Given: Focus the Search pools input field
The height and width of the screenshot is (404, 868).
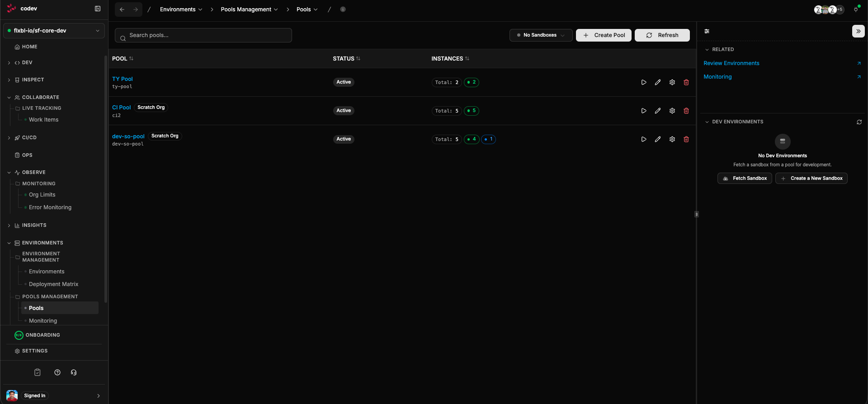Looking at the screenshot, I should point(203,35).
